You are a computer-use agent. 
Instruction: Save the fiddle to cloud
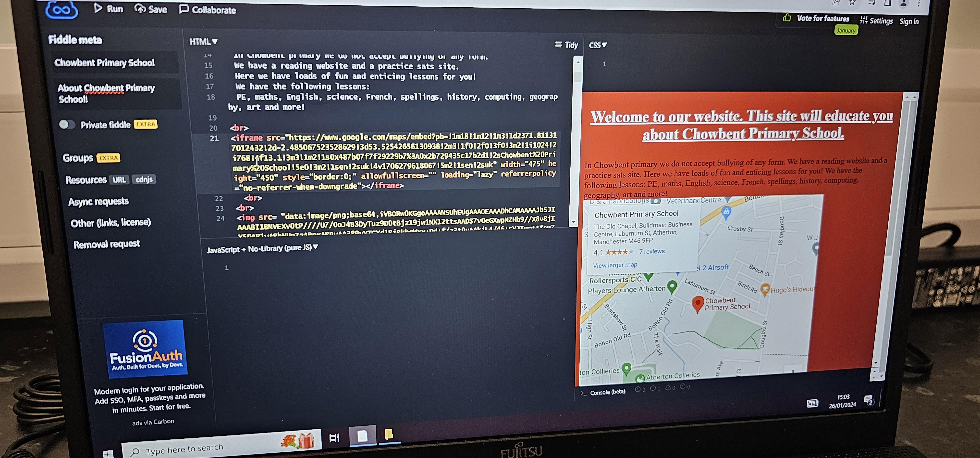point(151,9)
